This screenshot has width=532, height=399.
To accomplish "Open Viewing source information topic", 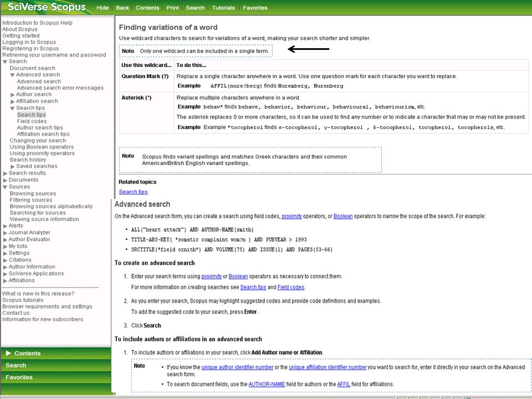I will [44, 219].
